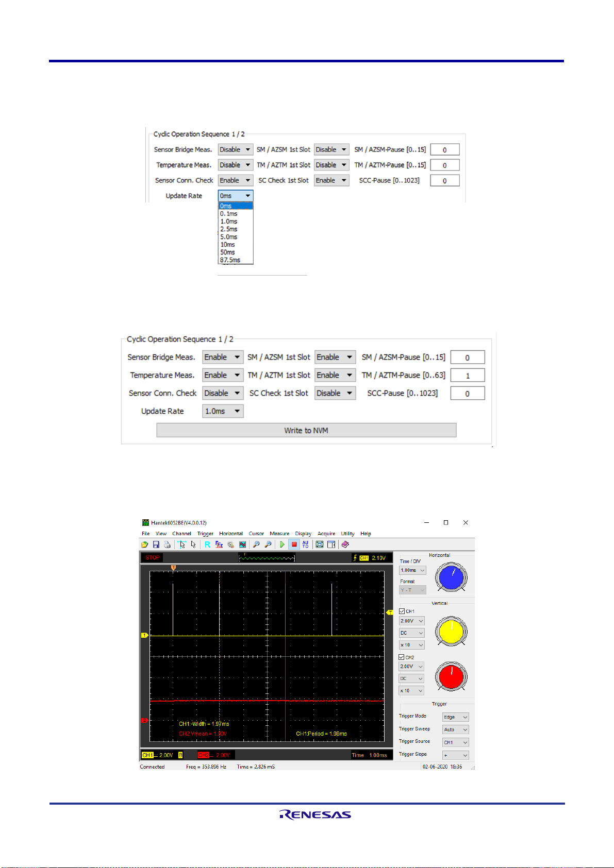Click the blue Horizontal time base knob
This screenshot has height=868, width=614.
pos(451,577)
